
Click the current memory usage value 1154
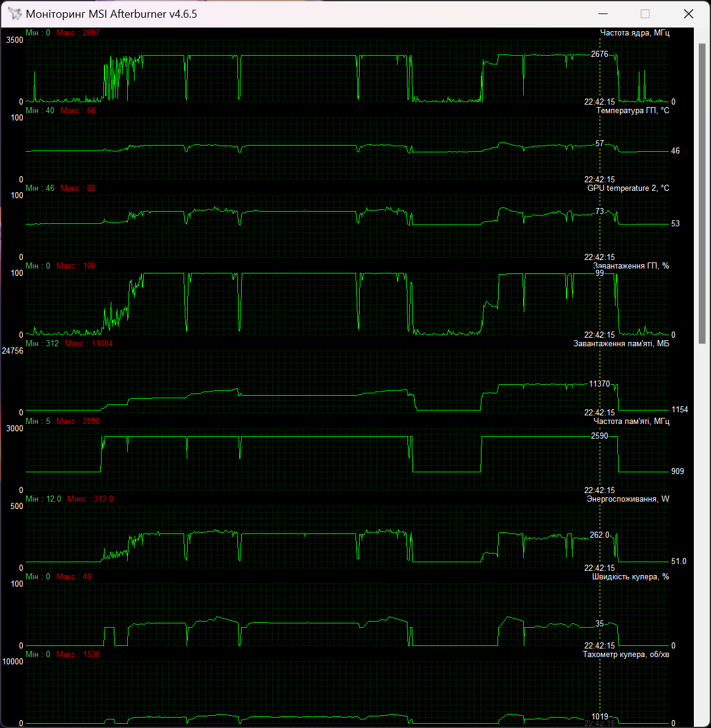(680, 409)
